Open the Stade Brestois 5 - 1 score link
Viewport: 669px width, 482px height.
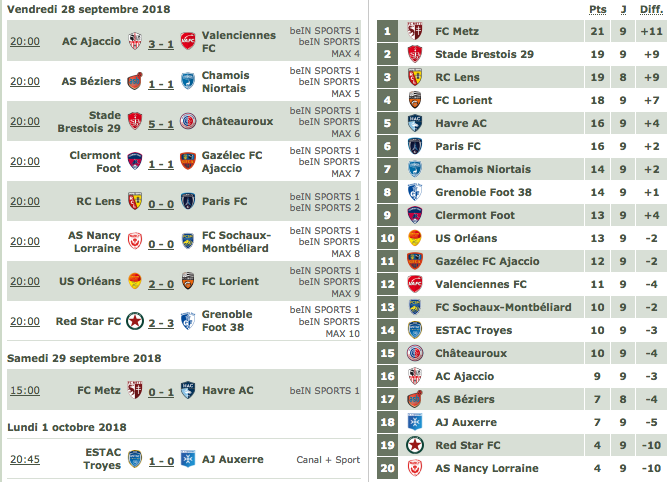[161, 124]
